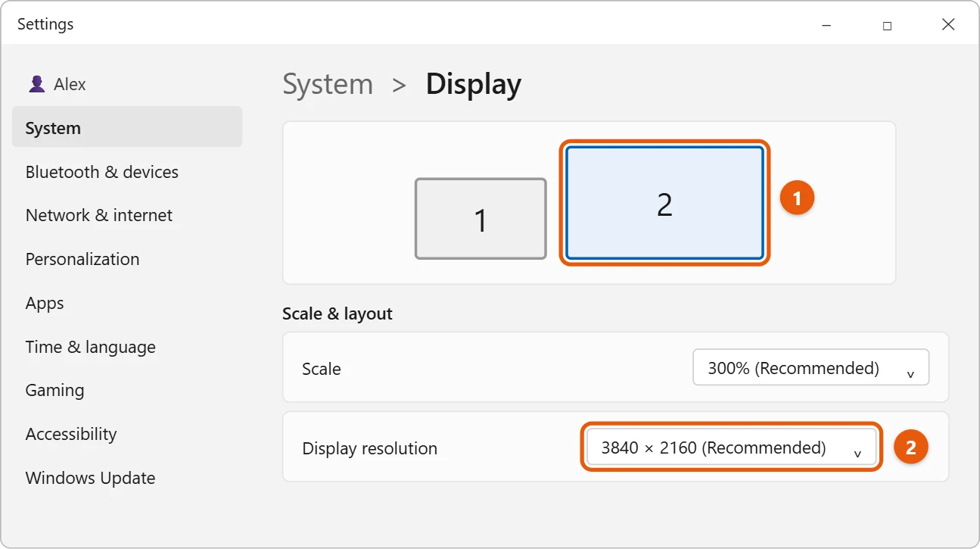The height and width of the screenshot is (549, 980).
Task: Click the Settings window title text
Action: tap(45, 24)
